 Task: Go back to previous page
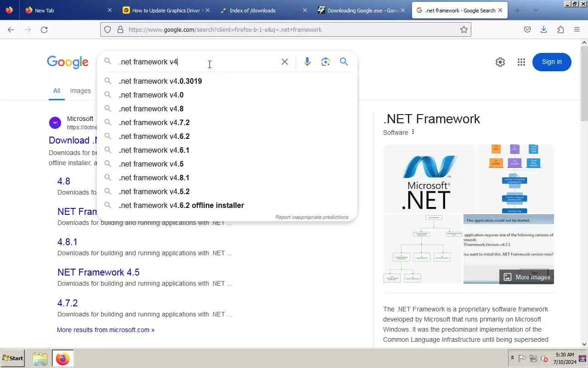[11, 29]
